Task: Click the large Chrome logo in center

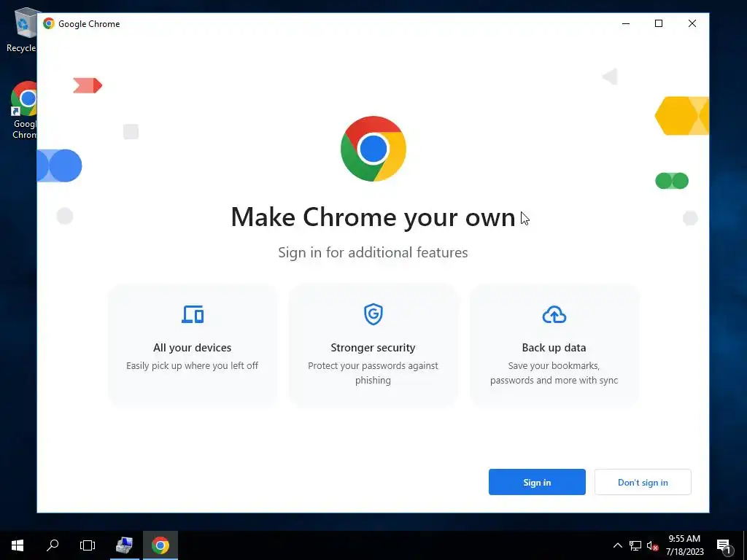Action: click(373, 149)
